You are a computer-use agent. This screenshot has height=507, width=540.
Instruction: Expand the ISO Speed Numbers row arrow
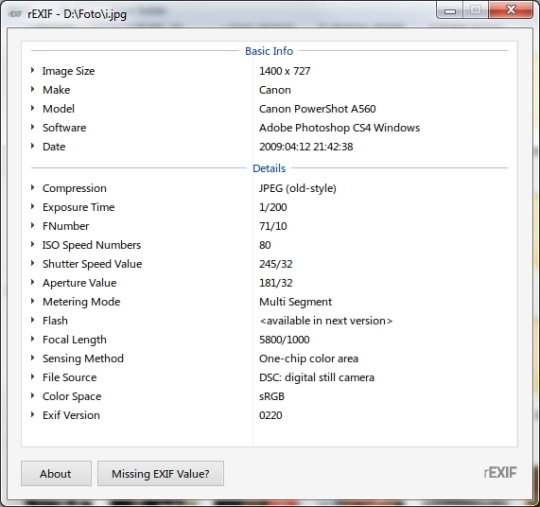point(32,245)
